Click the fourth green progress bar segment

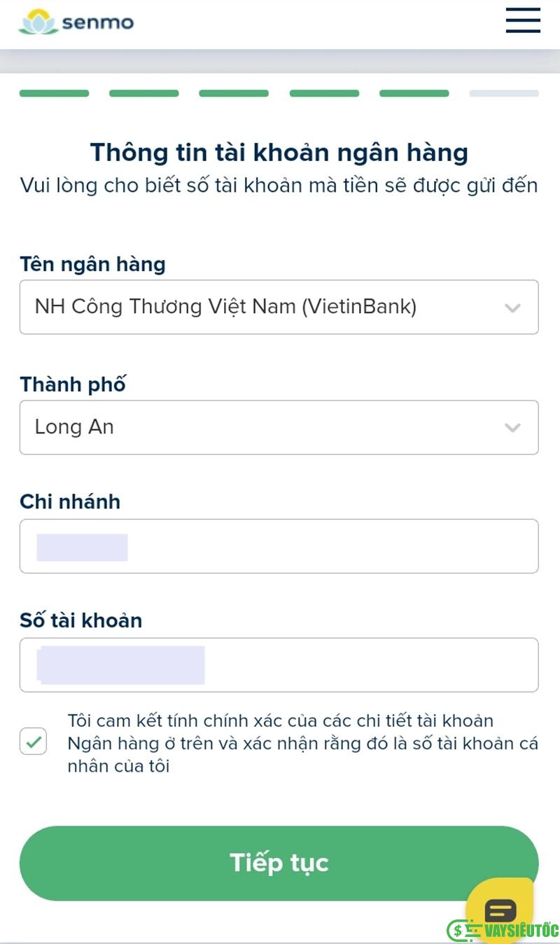pyautogui.click(x=324, y=92)
